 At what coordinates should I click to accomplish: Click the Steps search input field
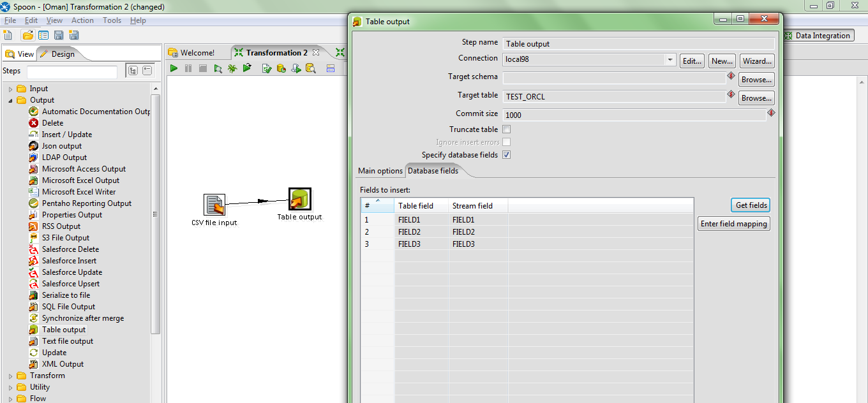pos(72,71)
